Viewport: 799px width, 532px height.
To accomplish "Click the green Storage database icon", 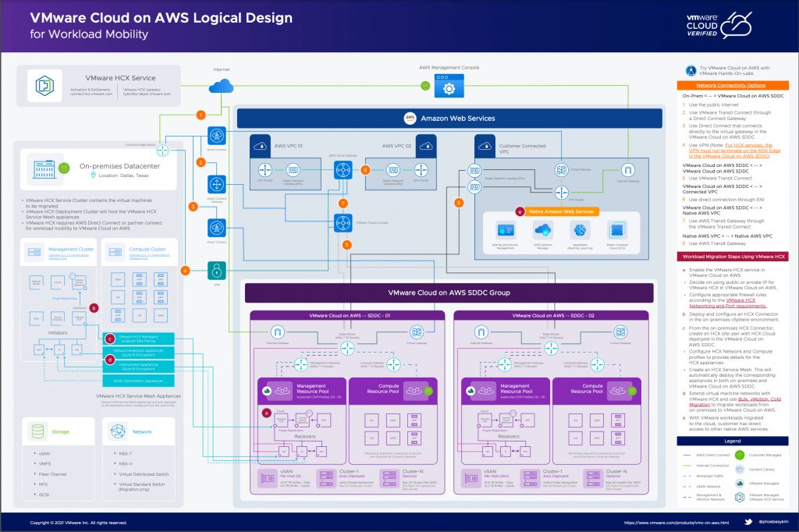I will point(38,431).
